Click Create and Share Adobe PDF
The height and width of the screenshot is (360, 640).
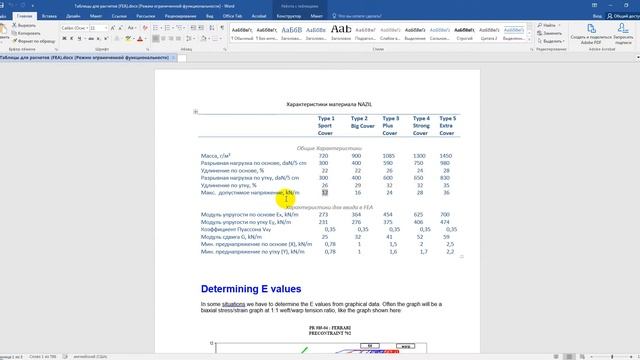591,33
